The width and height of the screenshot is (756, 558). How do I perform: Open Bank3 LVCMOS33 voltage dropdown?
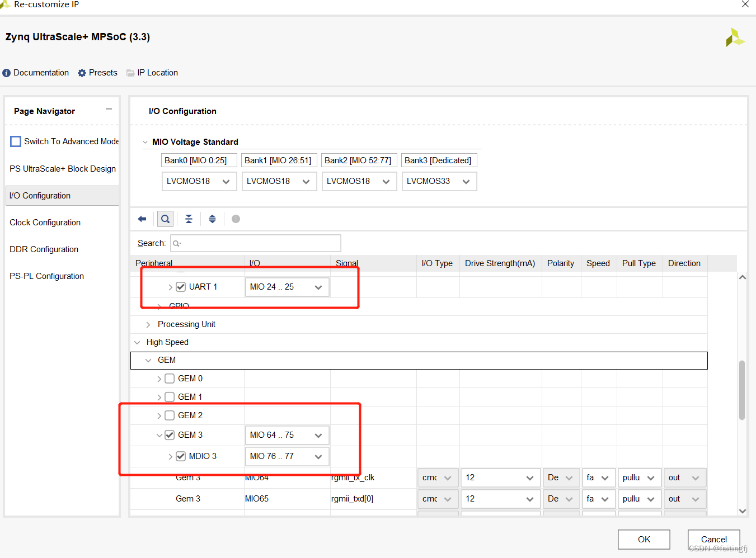point(439,181)
